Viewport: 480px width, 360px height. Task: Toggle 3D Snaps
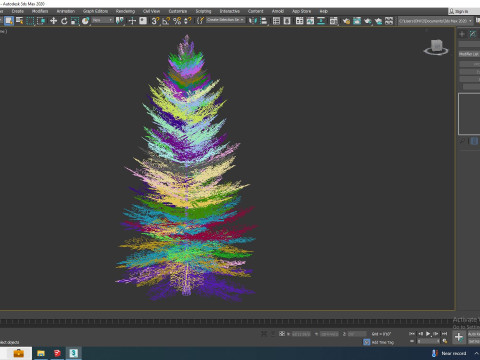155,21
